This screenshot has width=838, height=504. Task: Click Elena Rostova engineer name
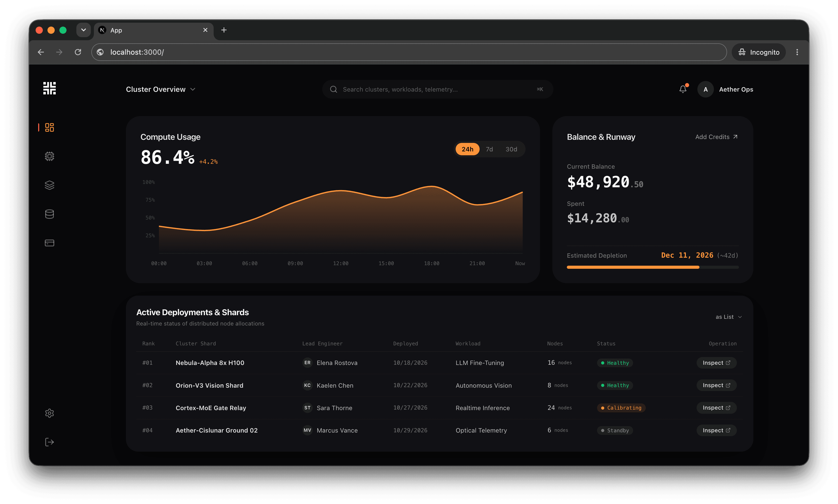pos(337,363)
